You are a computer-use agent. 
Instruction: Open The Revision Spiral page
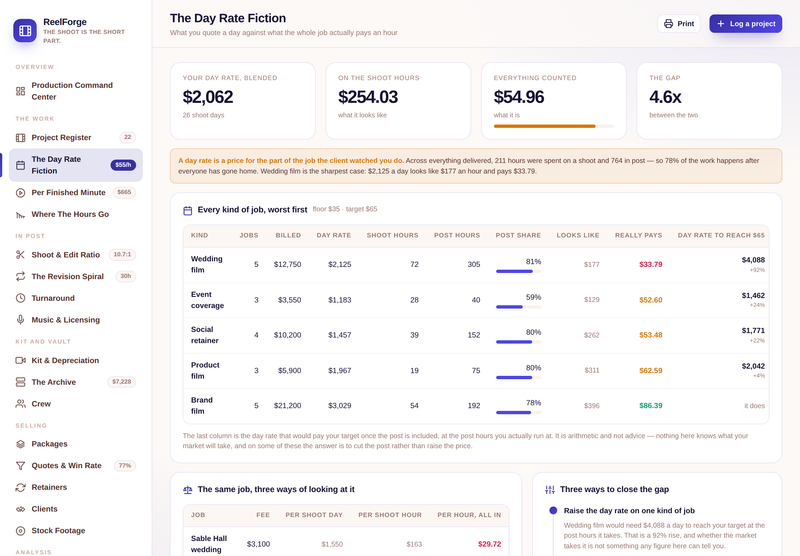point(76,276)
